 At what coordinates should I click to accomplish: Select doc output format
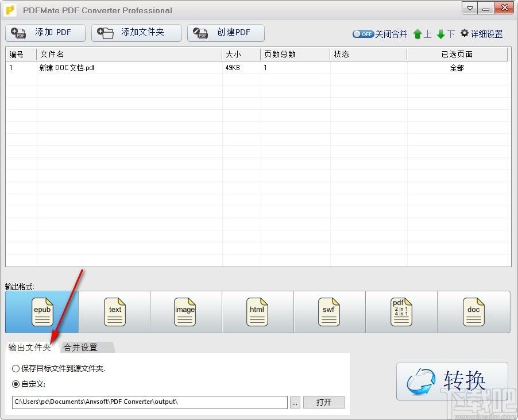coord(473,312)
